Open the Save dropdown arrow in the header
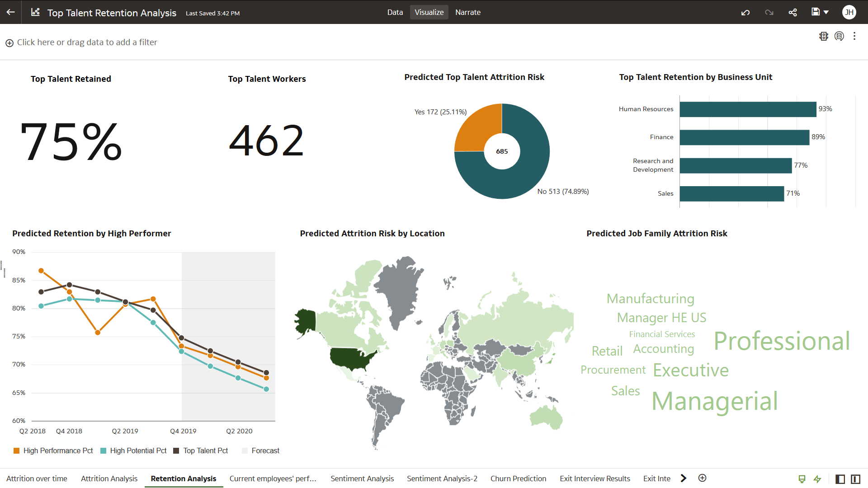The width and height of the screenshot is (868, 488). point(827,12)
